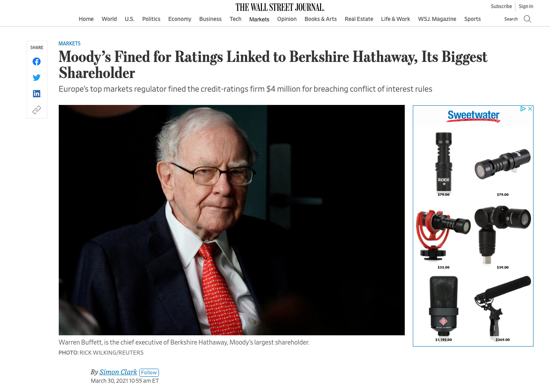This screenshot has width=550, height=392.
Task: Open search with magnifying glass icon
Action: pos(527,19)
